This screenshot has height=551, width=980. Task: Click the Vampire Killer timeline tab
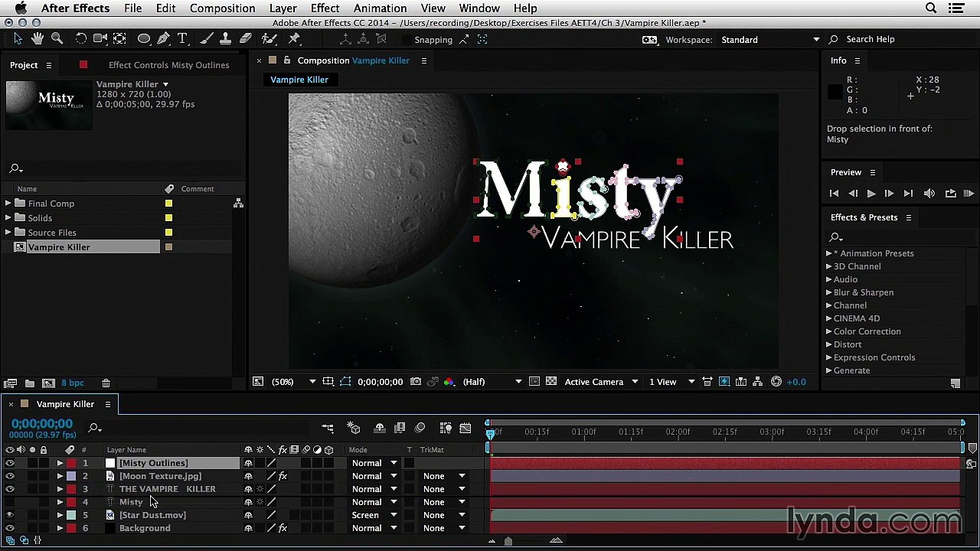tap(65, 404)
